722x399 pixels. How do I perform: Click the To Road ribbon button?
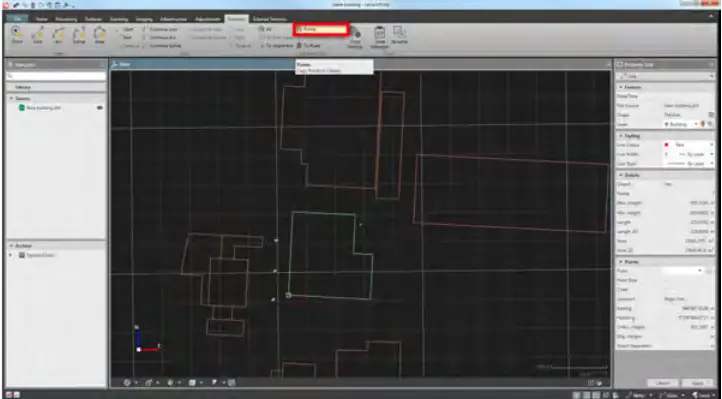[309, 46]
